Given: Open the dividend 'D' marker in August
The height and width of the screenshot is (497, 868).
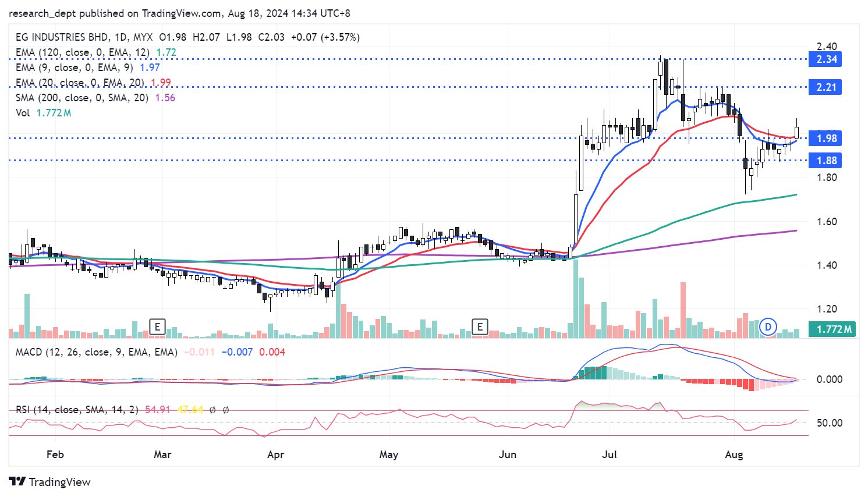Looking at the screenshot, I should pyautogui.click(x=768, y=327).
